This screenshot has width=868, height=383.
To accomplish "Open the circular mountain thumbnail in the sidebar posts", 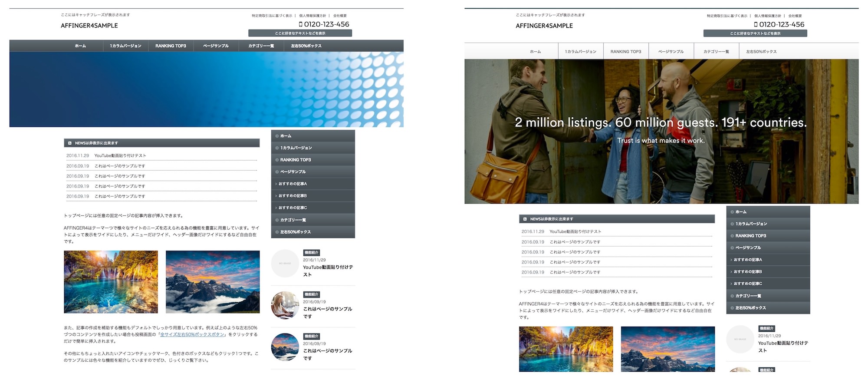I will (x=285, y=347).
